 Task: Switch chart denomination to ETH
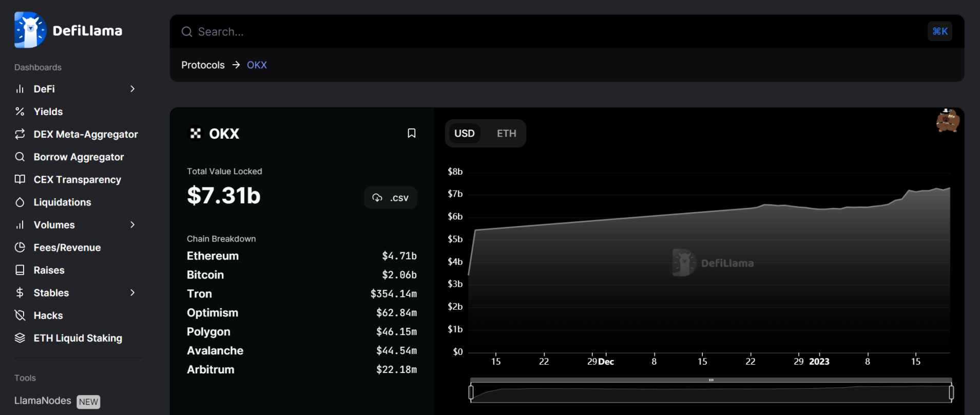506,133
